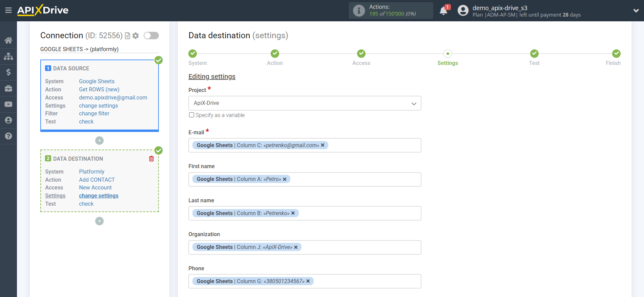Click the user avatar icon
The height and width of the screenshot is (297, 644).
[463, 10]
